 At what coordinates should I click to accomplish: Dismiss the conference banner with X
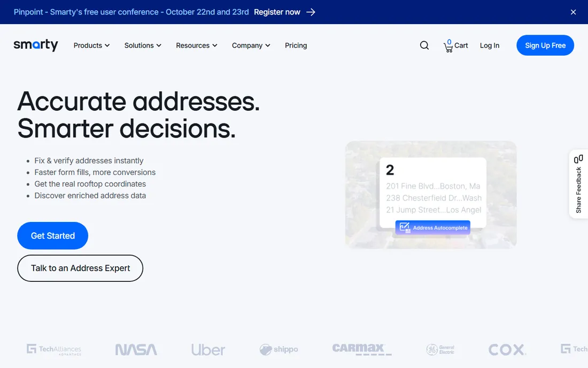click(573, 12)
